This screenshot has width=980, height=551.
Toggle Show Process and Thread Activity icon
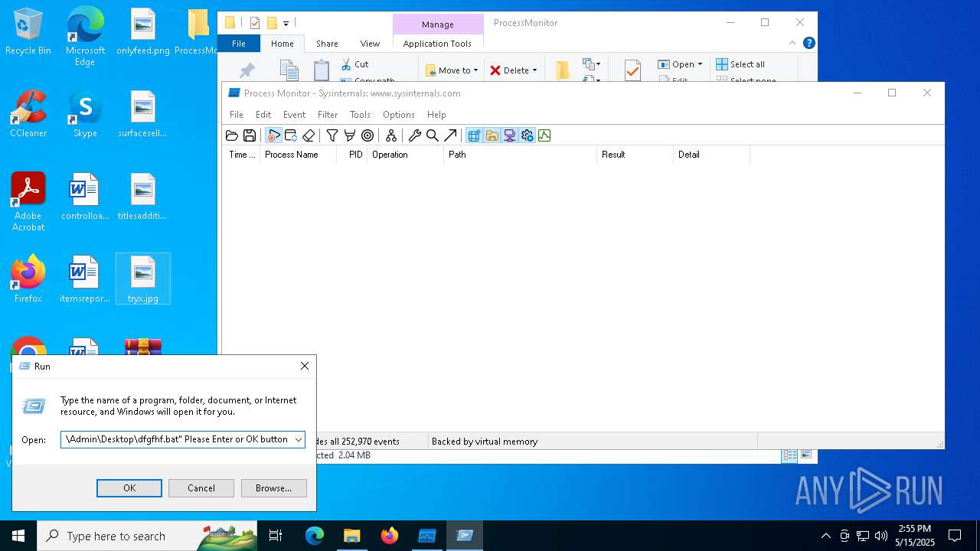(527, 135)
